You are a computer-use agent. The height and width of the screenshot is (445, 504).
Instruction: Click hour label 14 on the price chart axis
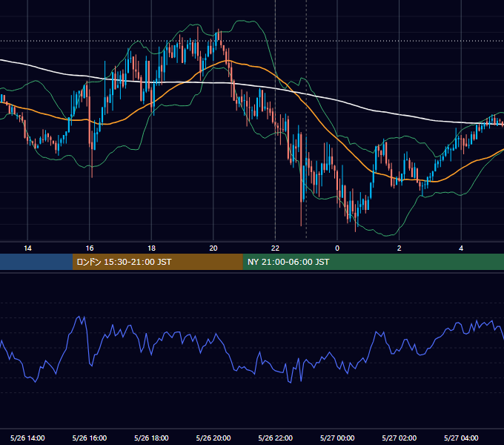[27, 248]
